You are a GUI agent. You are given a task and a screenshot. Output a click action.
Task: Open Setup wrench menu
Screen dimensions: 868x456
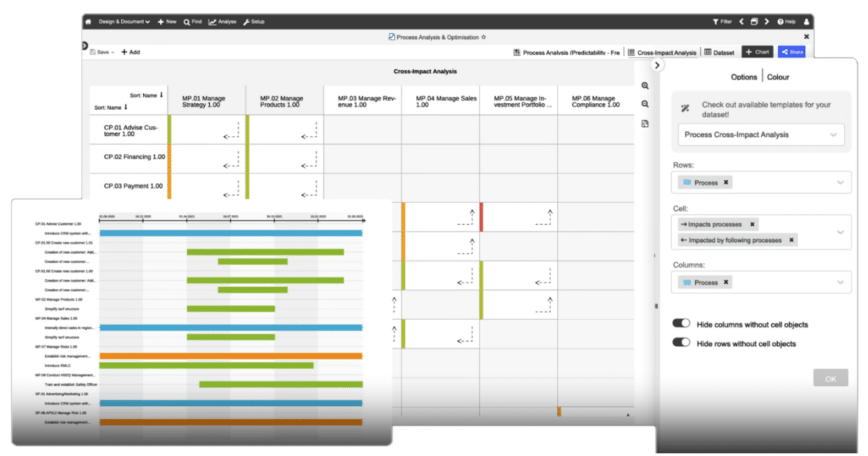coord(254,22)
